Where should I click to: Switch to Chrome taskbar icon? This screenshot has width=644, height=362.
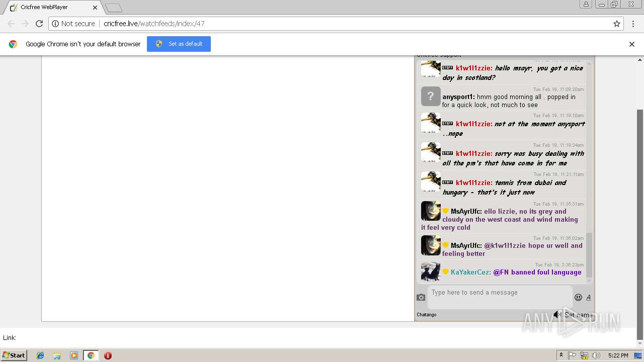[91, 355]
